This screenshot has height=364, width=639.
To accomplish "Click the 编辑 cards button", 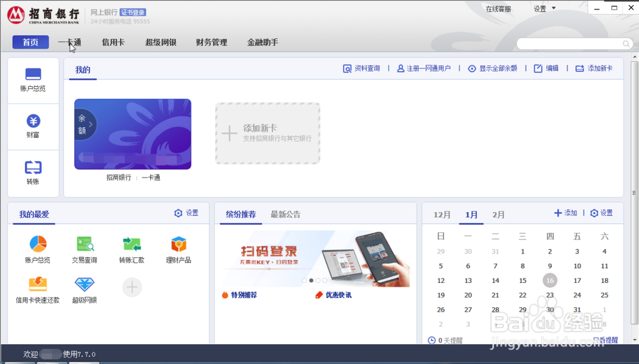I will pos(546,68).
